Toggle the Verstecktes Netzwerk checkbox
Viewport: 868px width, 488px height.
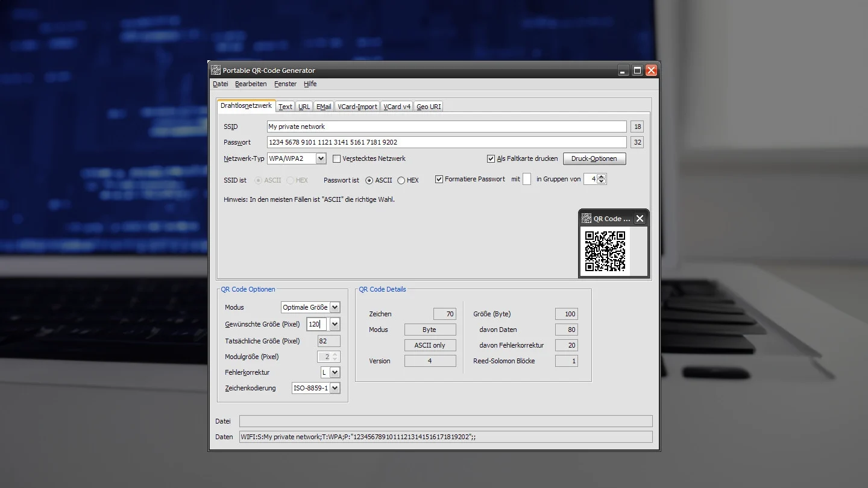[336, 158]
